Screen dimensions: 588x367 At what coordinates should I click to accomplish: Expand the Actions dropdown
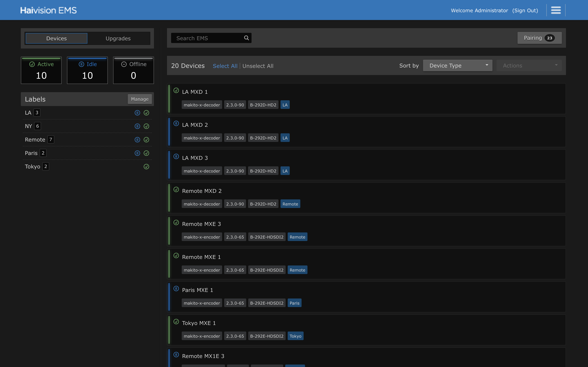pyautogui.click(x=529, y=65)
